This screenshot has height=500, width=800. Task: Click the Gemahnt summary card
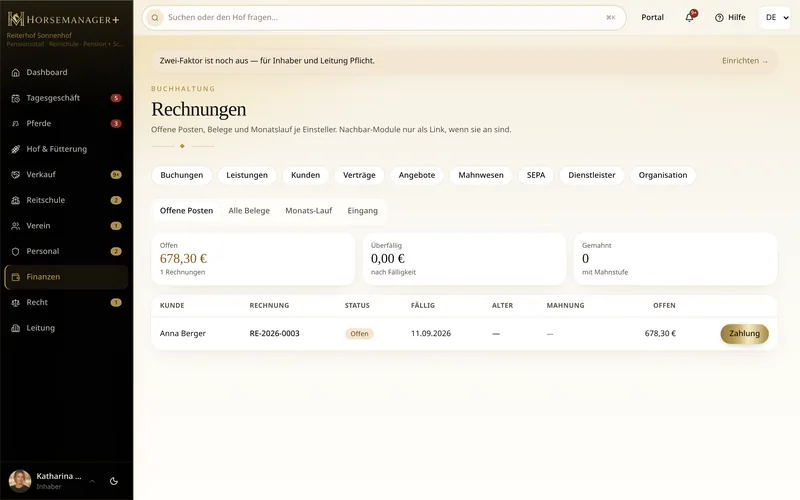(676, 259)
